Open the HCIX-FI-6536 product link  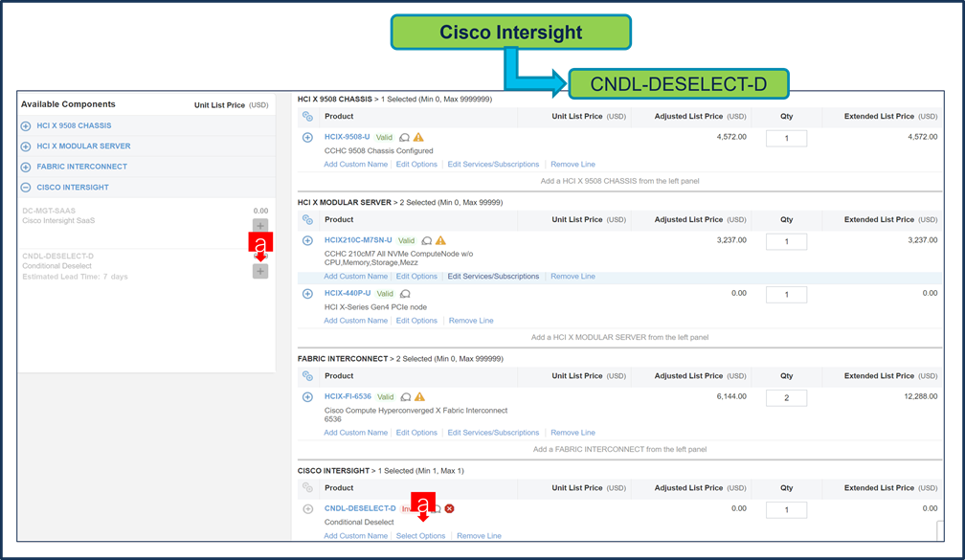point(348,396)
